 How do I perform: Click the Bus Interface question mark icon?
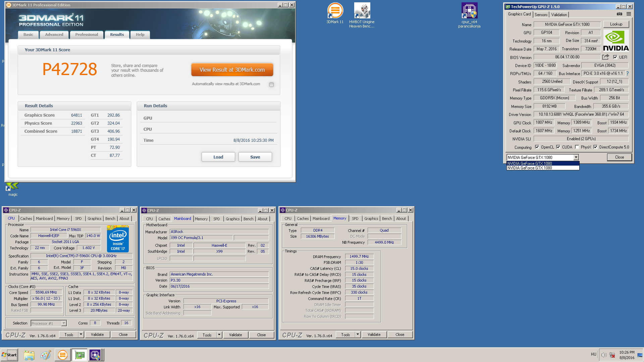point(627,73)
